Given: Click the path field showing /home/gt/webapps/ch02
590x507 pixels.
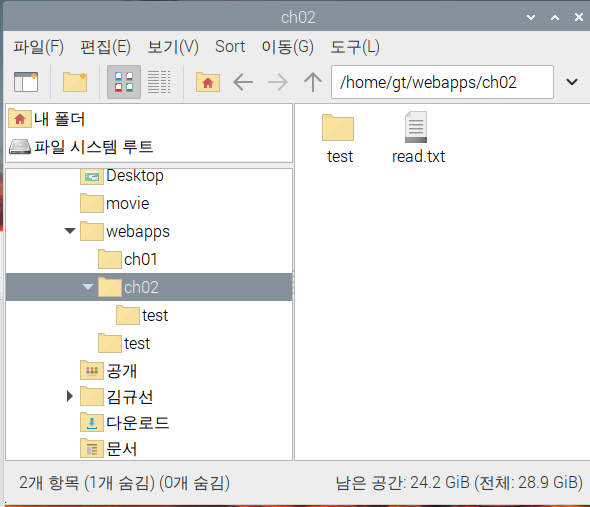Looking at the screenshot, I should pos(442,82).
